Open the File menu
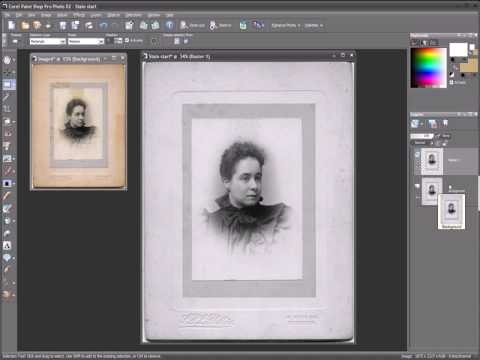Viewport: 480px width, 360px height. (x=7, y=15)
